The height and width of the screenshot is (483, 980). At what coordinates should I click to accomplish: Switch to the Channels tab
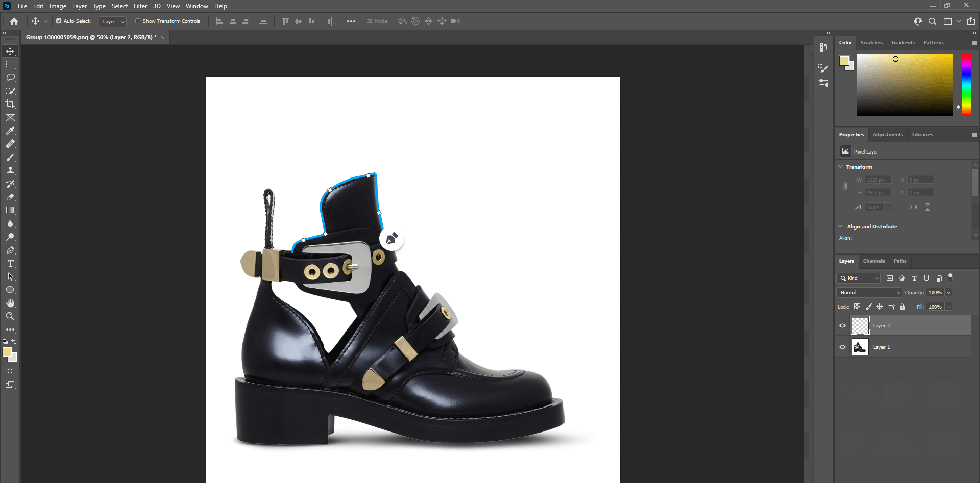tap(874, 261)
